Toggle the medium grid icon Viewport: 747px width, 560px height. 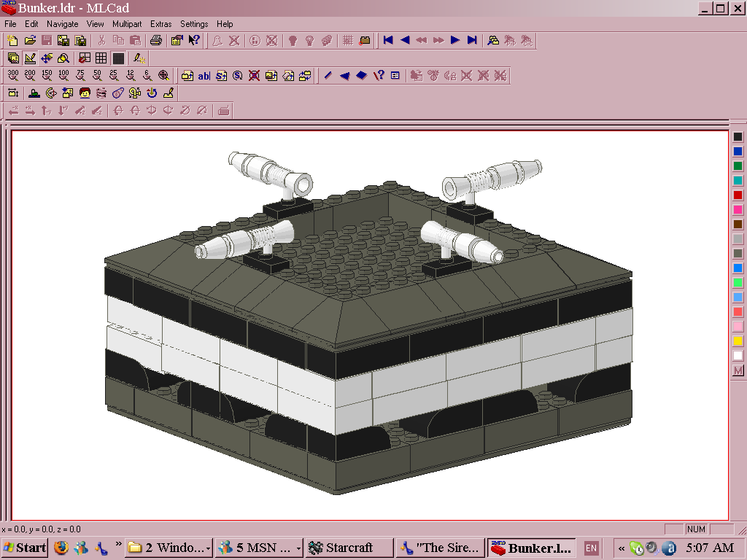(x=101, y=58)
